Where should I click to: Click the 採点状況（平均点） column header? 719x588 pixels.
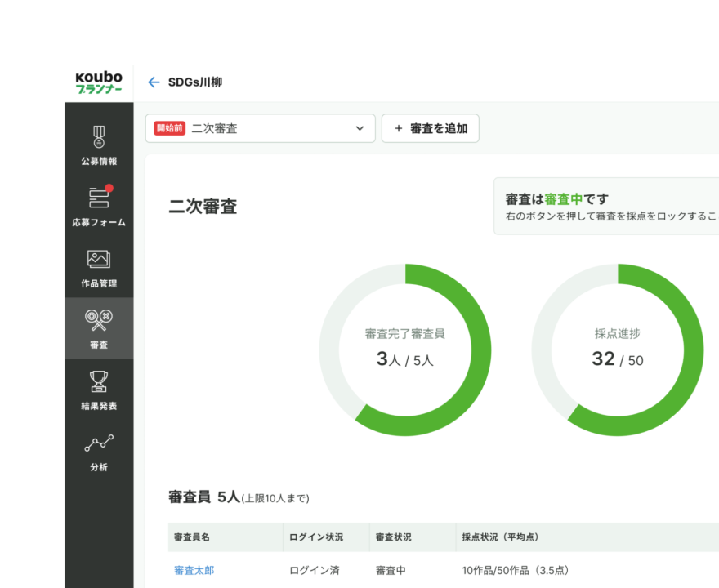(500, 537)
